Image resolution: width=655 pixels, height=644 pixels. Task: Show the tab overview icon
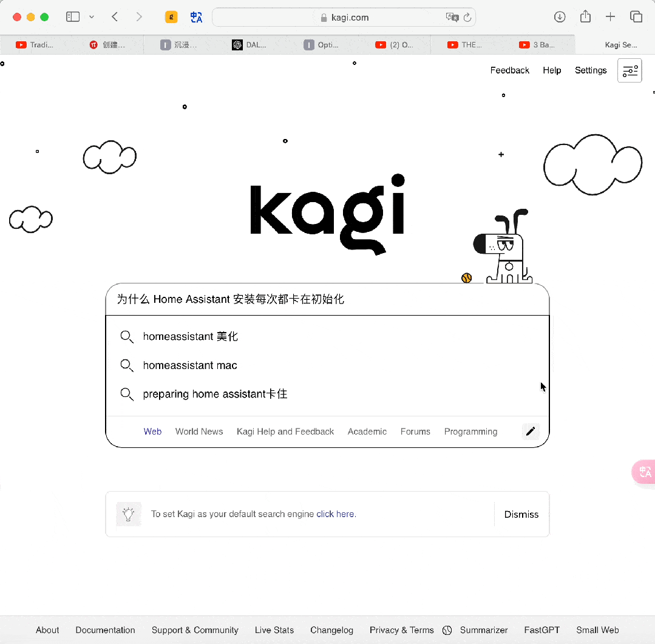(636, 17)
